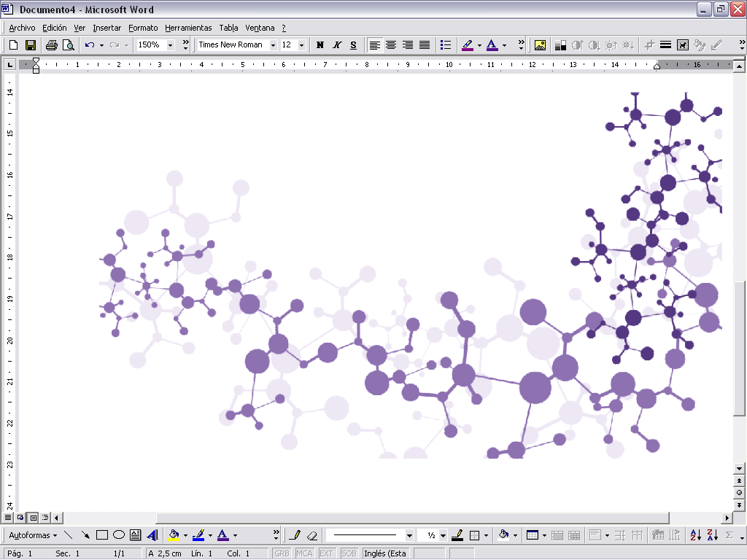747x560 pixels.
Task: Justify text alignment
Action: 425,45
